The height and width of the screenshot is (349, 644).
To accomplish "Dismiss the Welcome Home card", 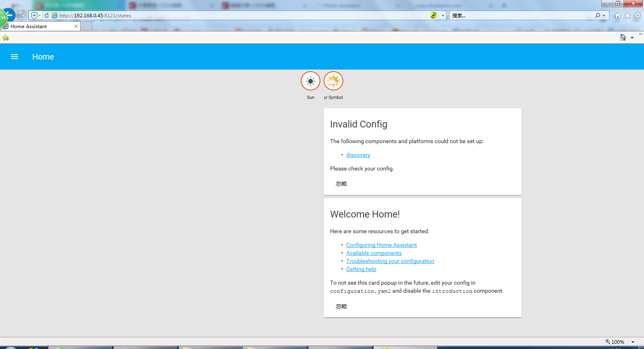I will (x=341, y=306).
